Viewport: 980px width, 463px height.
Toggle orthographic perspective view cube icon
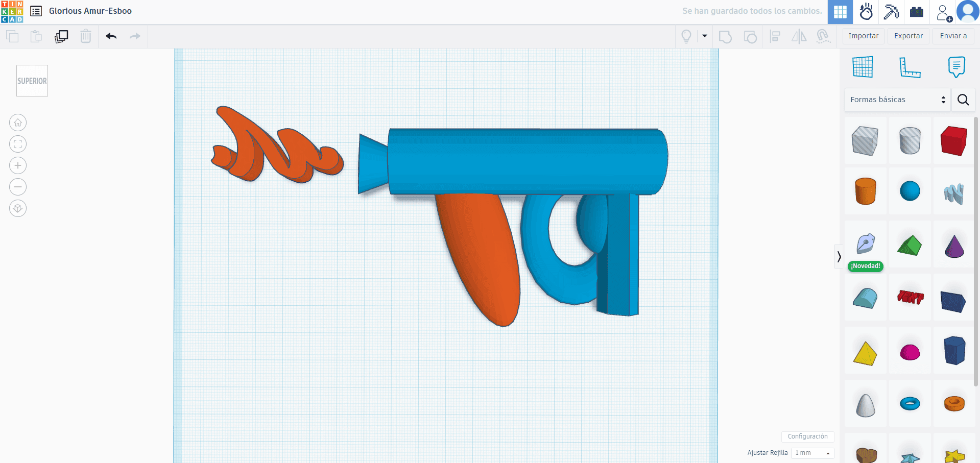pyautogui.click(x=18, y=208)
